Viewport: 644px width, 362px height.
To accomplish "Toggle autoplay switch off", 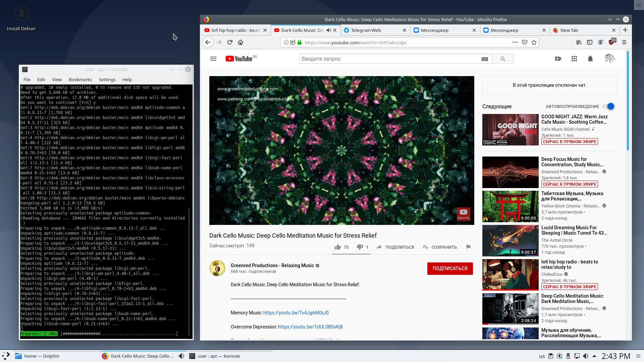I will click(608, 106).
